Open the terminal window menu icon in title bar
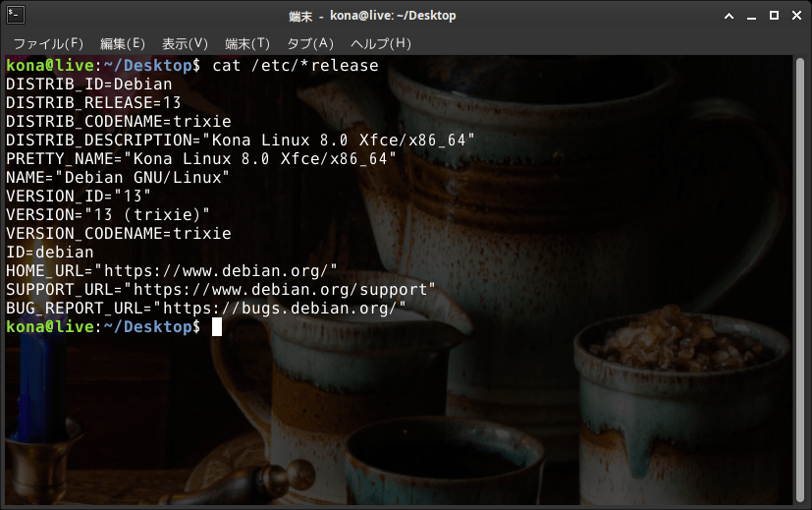812x510 pixels. (x=14, y=15)
